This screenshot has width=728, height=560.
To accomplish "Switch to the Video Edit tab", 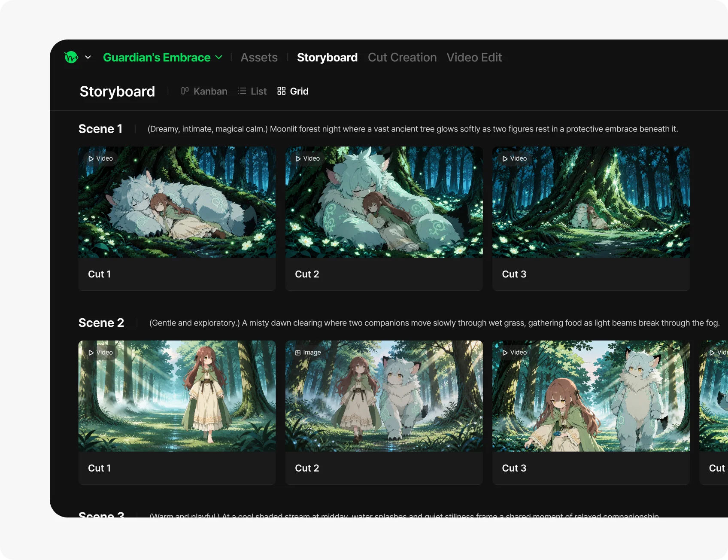I will pos(474,58).
